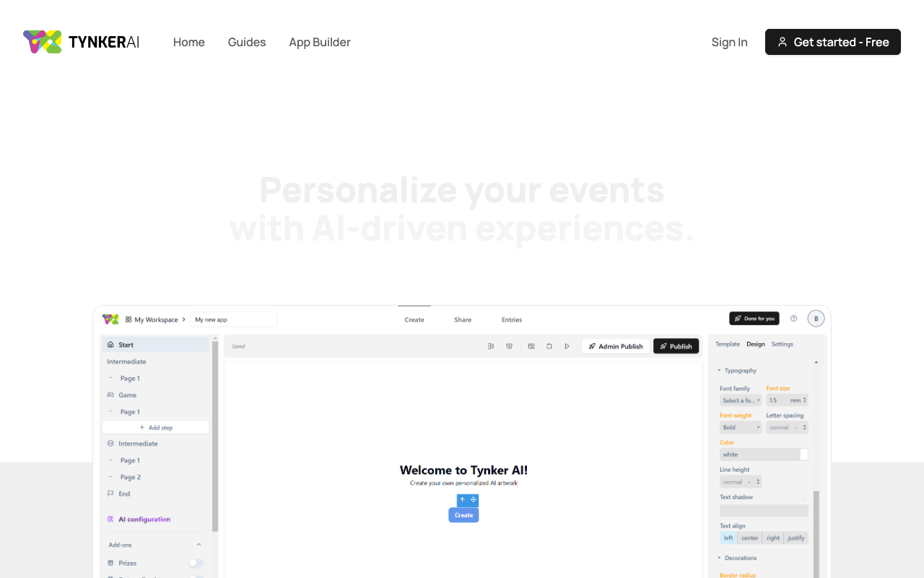Click the Sign In link
This screenshot has height=578, width=924.
pos(729,42)
